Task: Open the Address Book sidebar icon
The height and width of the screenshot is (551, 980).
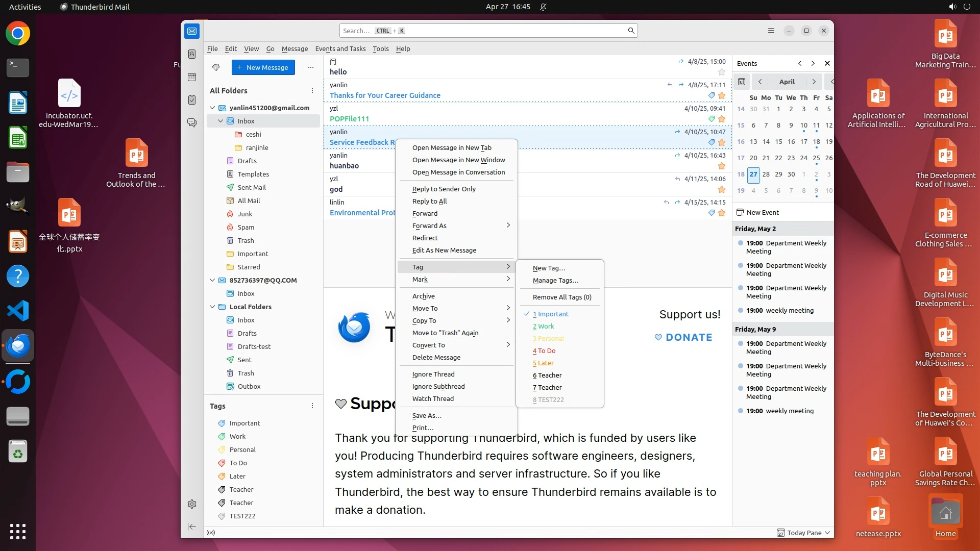Action: [192, 54]
